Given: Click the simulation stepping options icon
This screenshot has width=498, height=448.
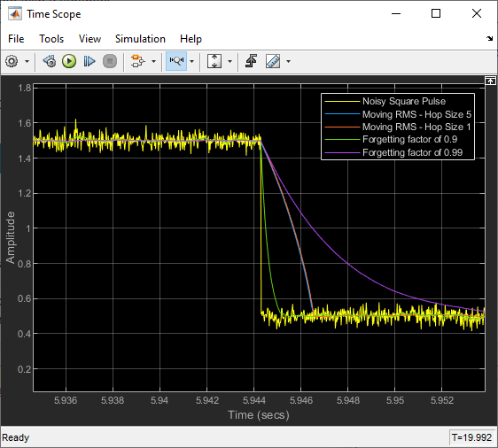Looking at the screenshot, I should [50, 61].
